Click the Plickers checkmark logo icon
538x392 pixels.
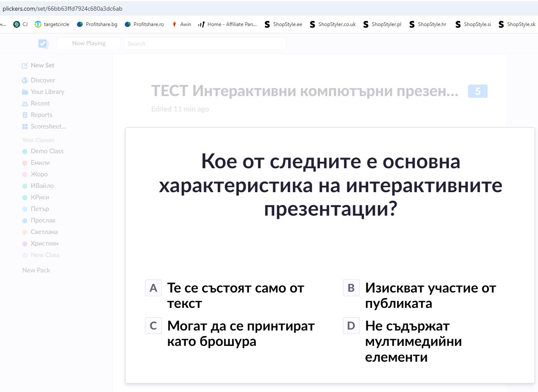43,44
